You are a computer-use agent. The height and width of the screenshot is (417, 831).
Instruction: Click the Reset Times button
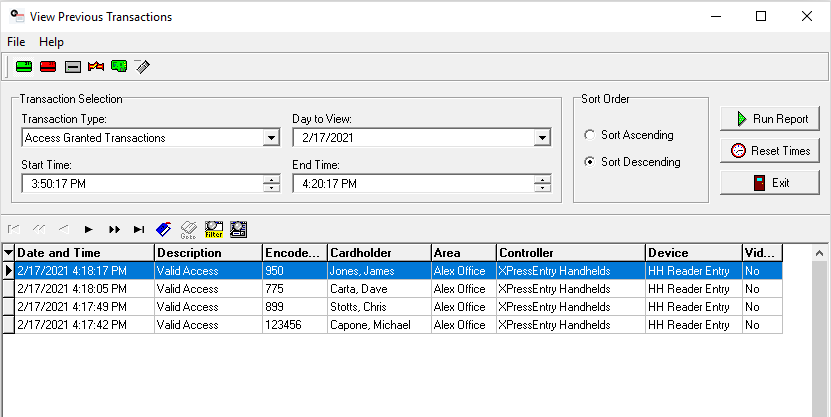770,150
